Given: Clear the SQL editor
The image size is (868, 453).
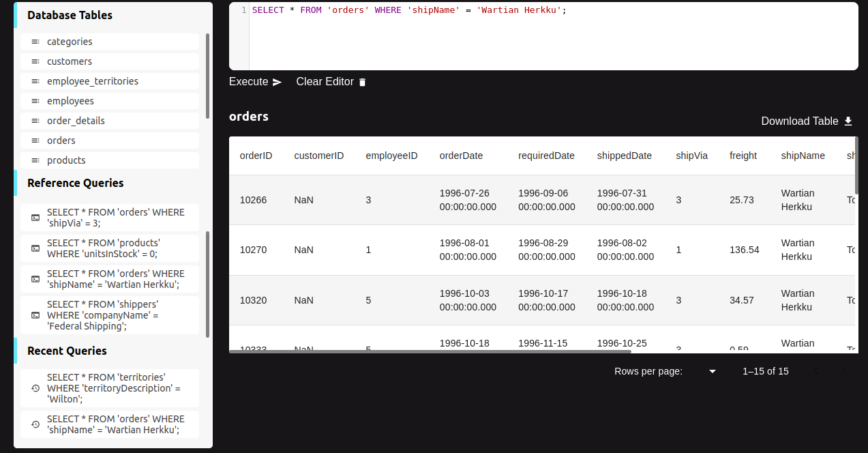Looking at the screenshot, I should [x=331, y=82].
